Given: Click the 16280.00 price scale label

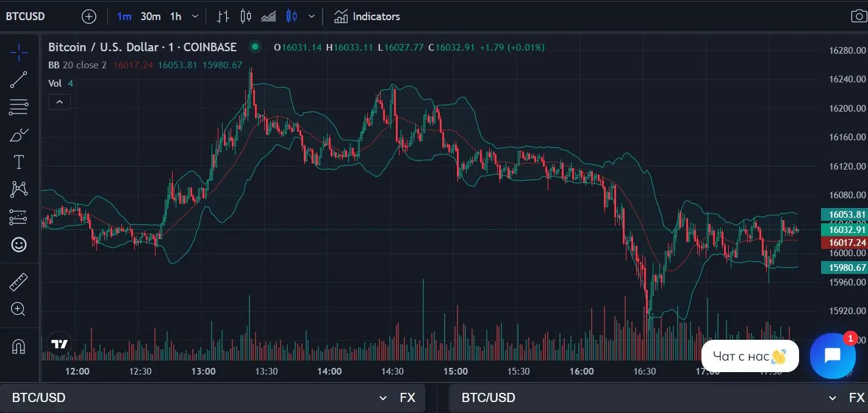Looking at the screenshot, I should pyautogui.click(x=847, y=50).
